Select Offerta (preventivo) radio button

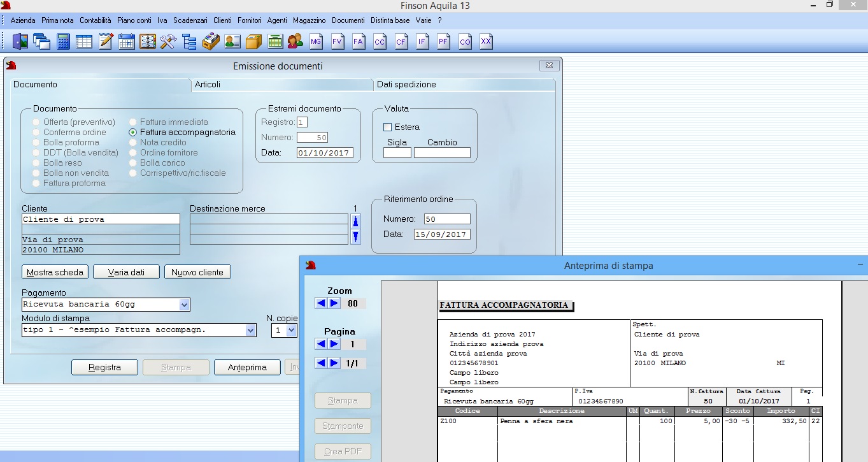tap(37, 122)
